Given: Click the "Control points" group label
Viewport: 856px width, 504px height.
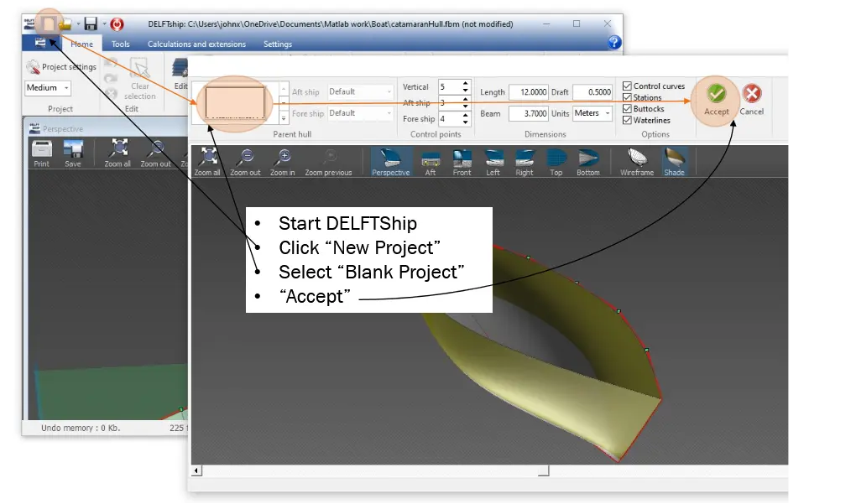Looking at the screenshot, I should click(x=436, y=134).
